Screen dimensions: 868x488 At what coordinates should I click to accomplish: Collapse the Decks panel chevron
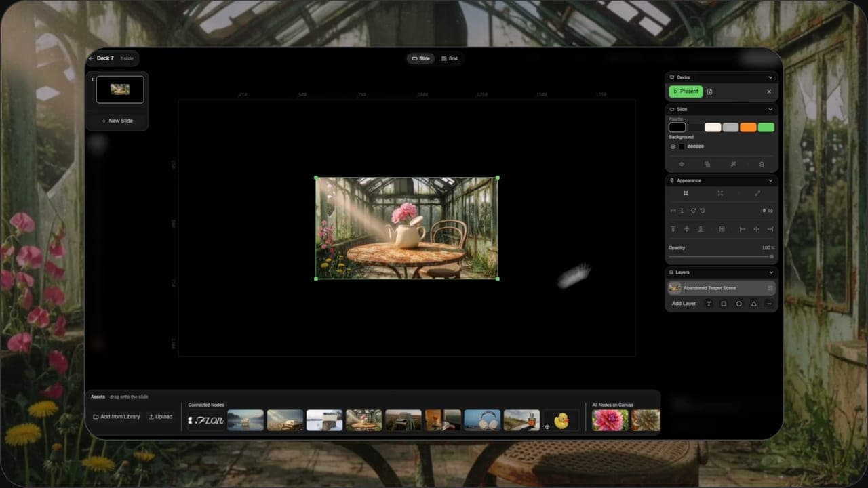click(x=770, y=77)
